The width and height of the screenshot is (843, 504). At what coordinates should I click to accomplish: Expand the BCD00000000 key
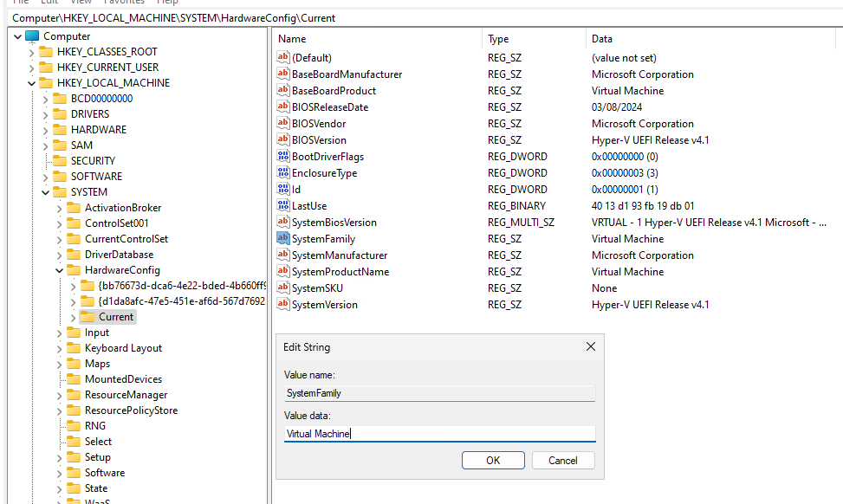coord(46,99)
